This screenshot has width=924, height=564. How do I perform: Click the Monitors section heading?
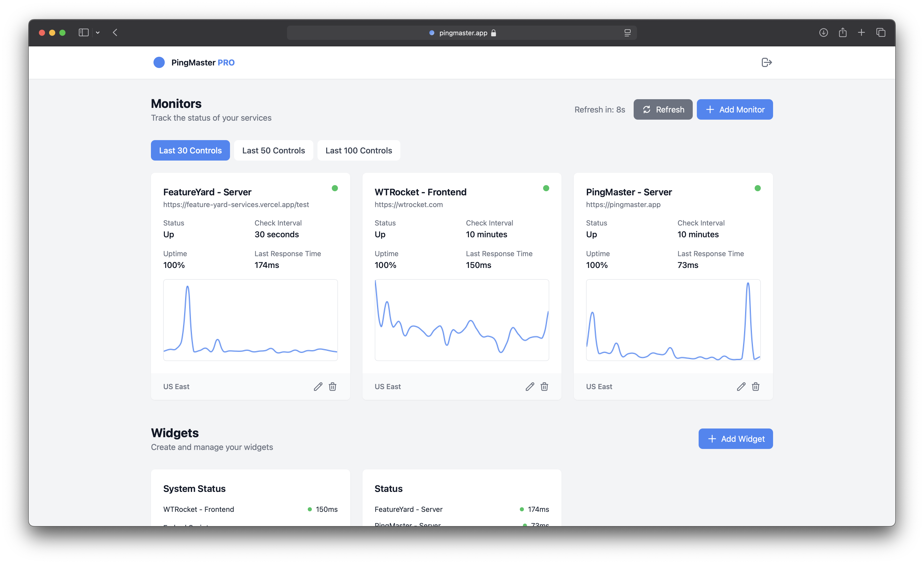(x=176, y=104)
